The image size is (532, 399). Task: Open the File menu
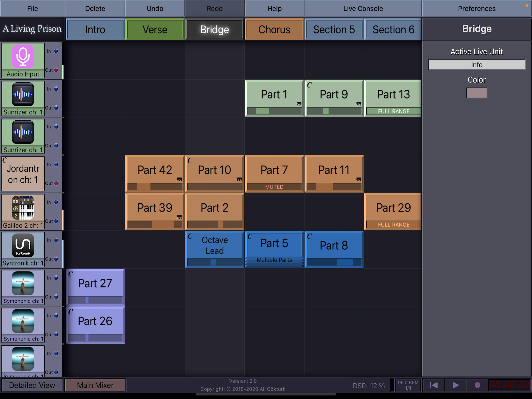coord(33,8)
